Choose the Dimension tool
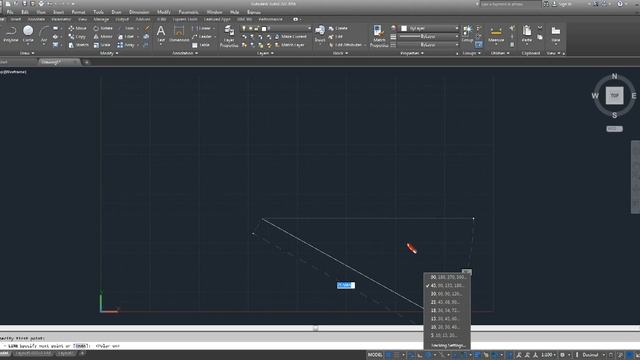The width and height of the screenshot is (640, 360). coord(179,34)
